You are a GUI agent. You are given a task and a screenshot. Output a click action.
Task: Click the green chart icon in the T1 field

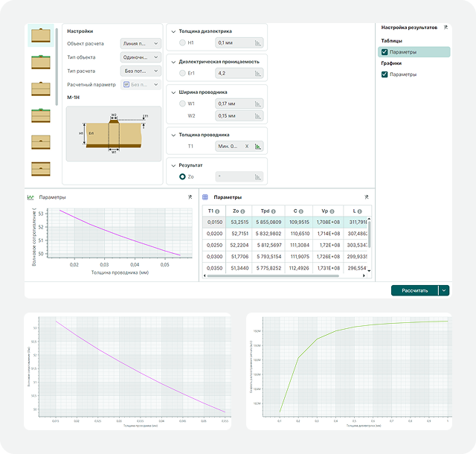258,147
